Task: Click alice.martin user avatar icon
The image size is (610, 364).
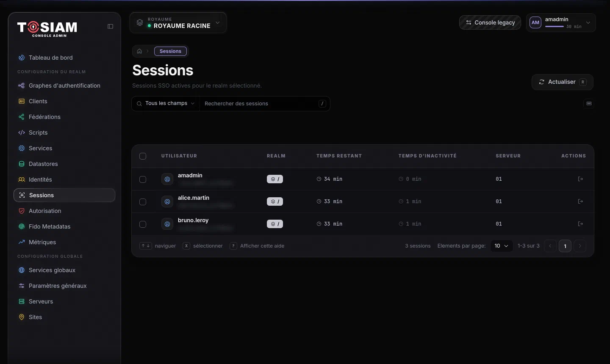Action: [167, 201]
